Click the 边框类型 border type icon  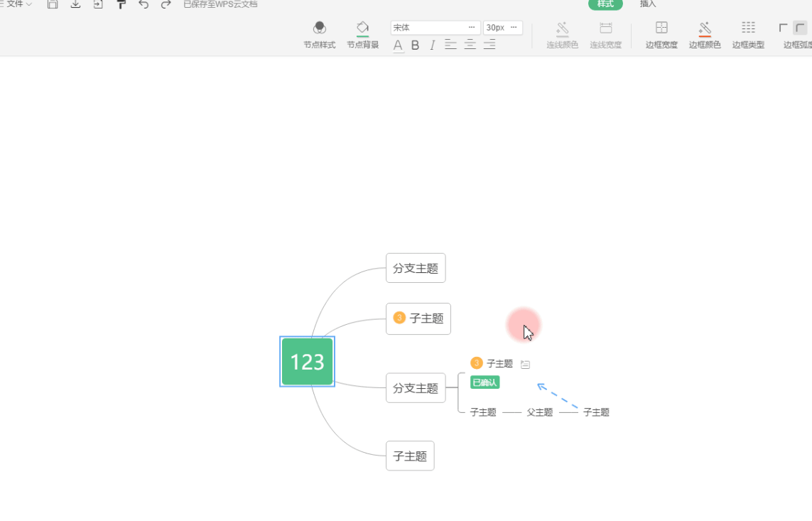(747, 34)
